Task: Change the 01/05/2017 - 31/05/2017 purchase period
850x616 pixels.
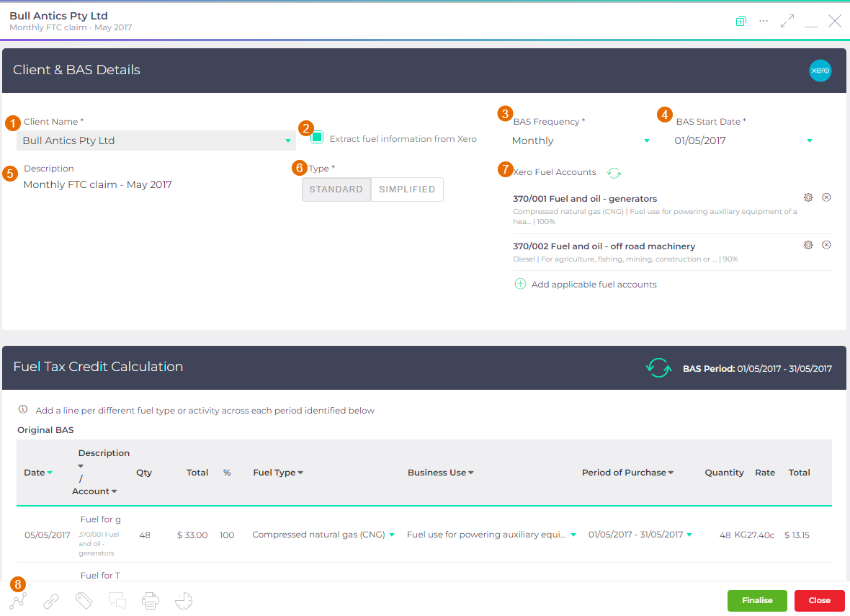Action: point(640,535)
